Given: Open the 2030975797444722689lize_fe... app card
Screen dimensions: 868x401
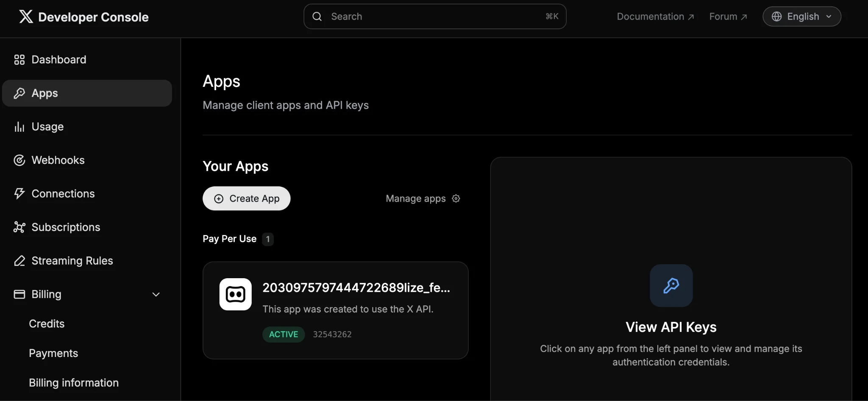Looking at the screenshot, I should 335,310.
